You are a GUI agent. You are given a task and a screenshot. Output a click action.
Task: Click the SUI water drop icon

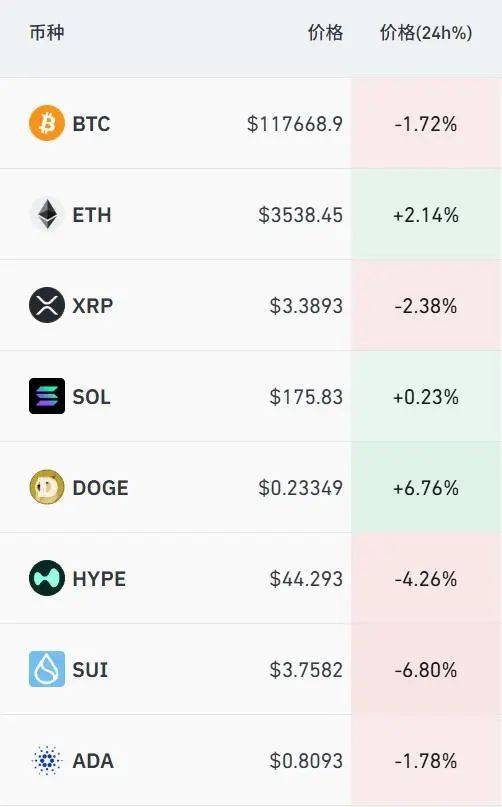click(47, 669)
